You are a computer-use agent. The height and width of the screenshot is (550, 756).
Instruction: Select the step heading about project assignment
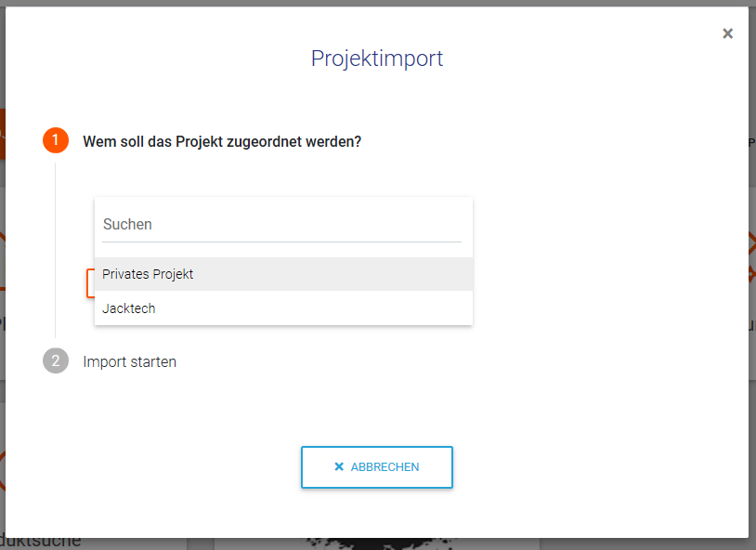[x=222, y=142]
